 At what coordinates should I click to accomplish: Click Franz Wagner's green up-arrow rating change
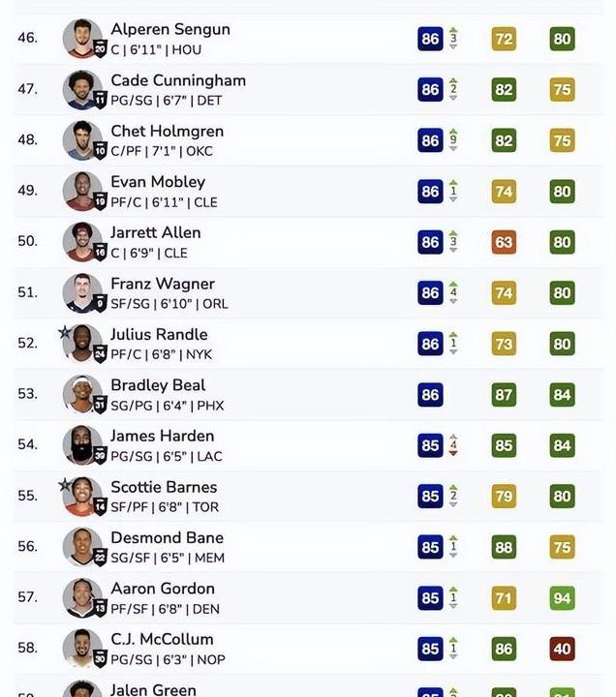tap(453, 292)
